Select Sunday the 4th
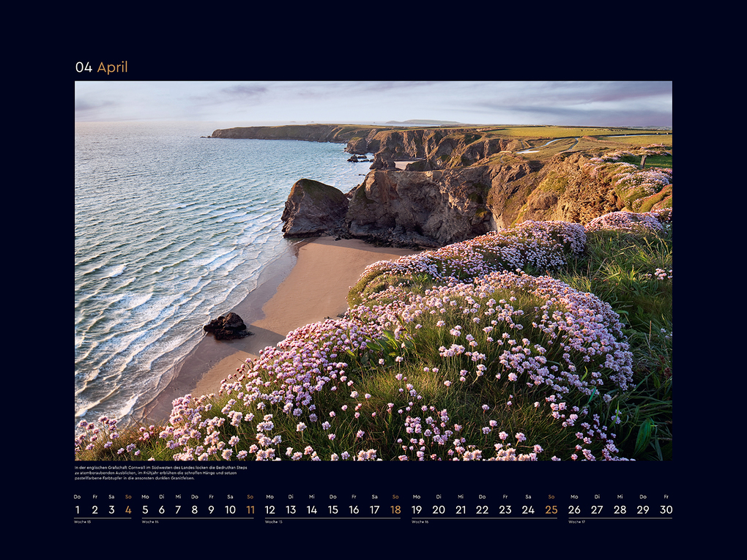Image resolution: width=747 pixels, height=560 pixels. [128, 509]
